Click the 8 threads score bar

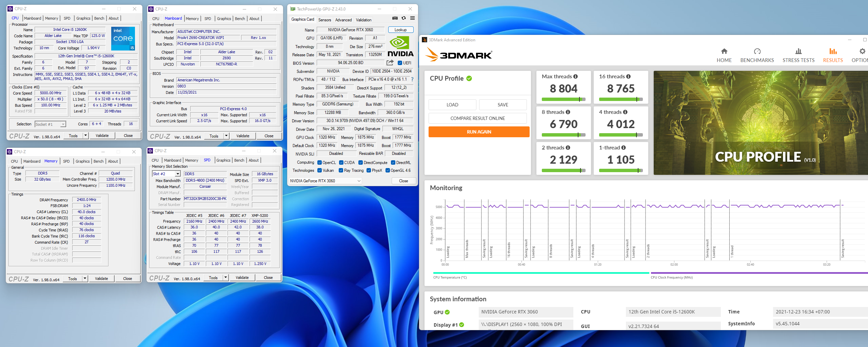click(x=563, y=135)
